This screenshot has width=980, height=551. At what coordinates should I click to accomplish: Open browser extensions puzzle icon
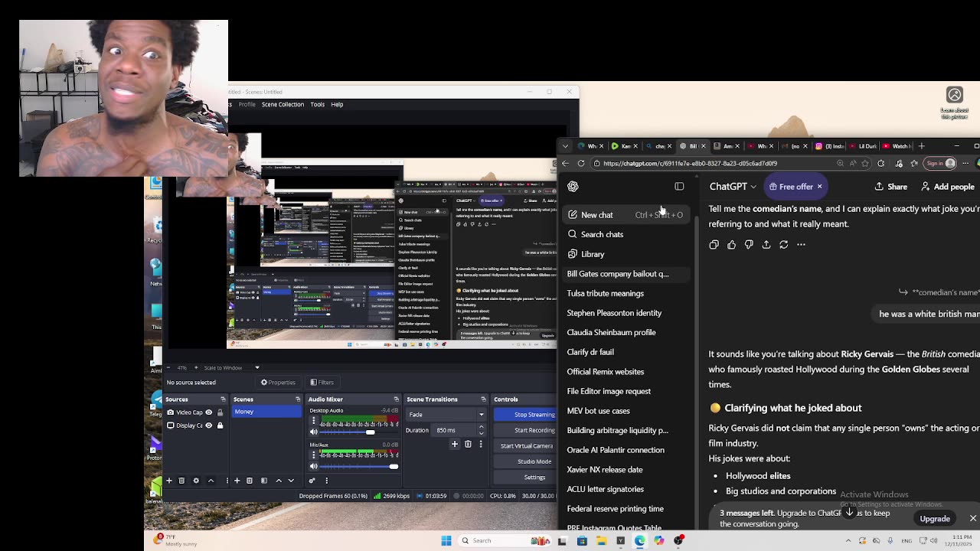tap(880, 163)
